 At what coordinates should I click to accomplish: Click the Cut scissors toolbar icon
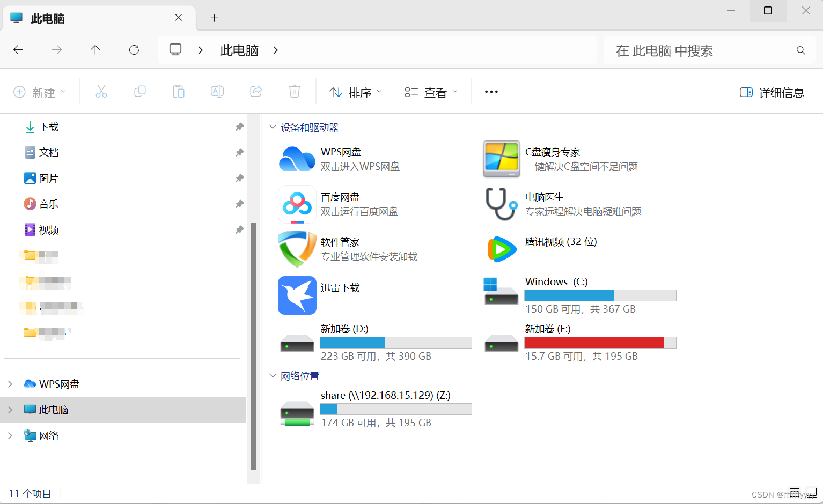click(x=101, y=92)
